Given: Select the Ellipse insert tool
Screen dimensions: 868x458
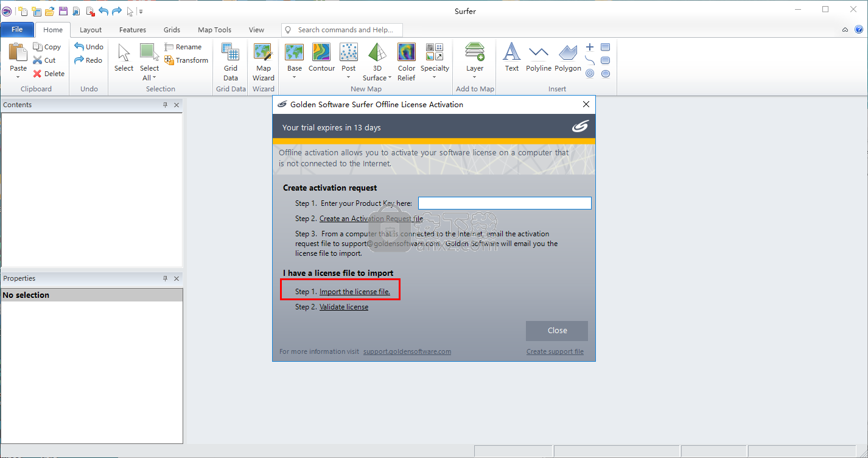Looking at the screenshot, I should 606,74.
